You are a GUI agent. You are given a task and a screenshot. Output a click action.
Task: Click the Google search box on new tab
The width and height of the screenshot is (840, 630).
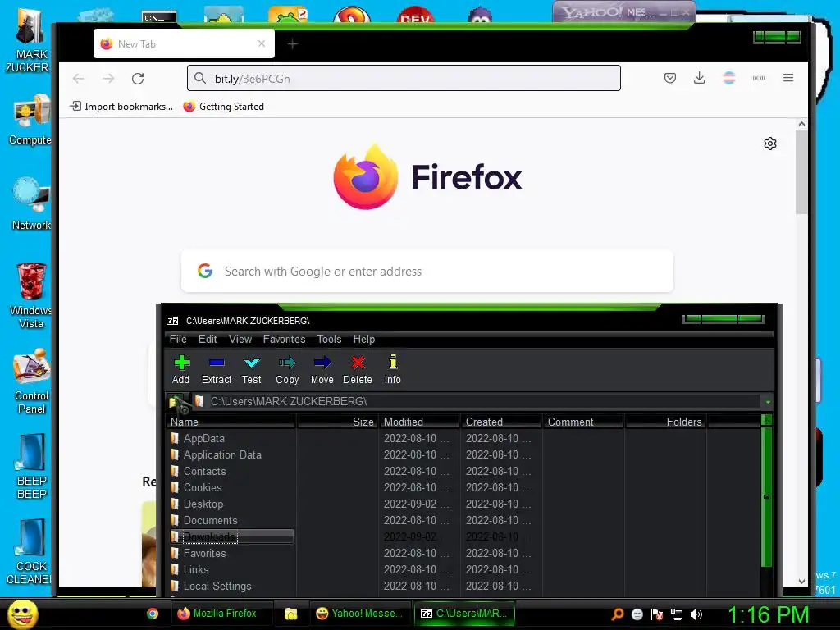pyautogui.click(x=427, y=271)
